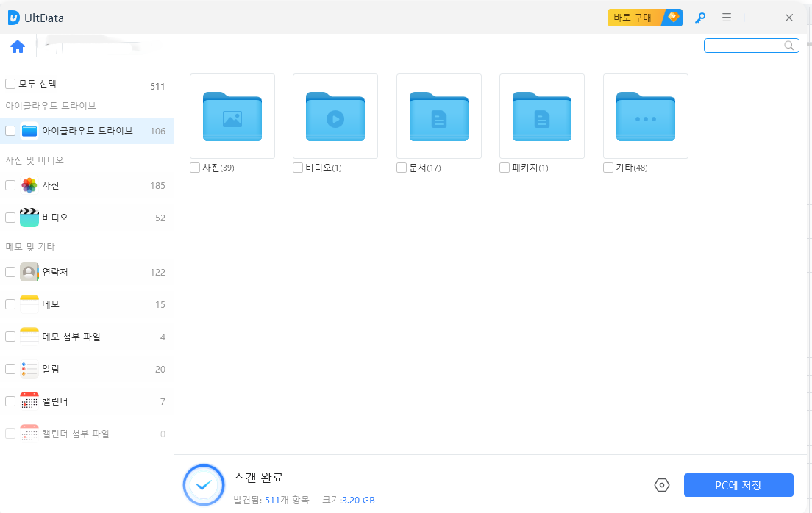Open the hexagon settings icon
Viewport: 812px width, 513px height.
pyautogui.click(x=662, y=485)
